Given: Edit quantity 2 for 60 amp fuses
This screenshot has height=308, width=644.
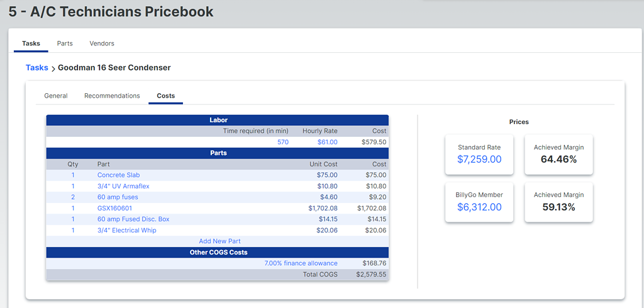Looking at the screenshot, I should 73,197.
